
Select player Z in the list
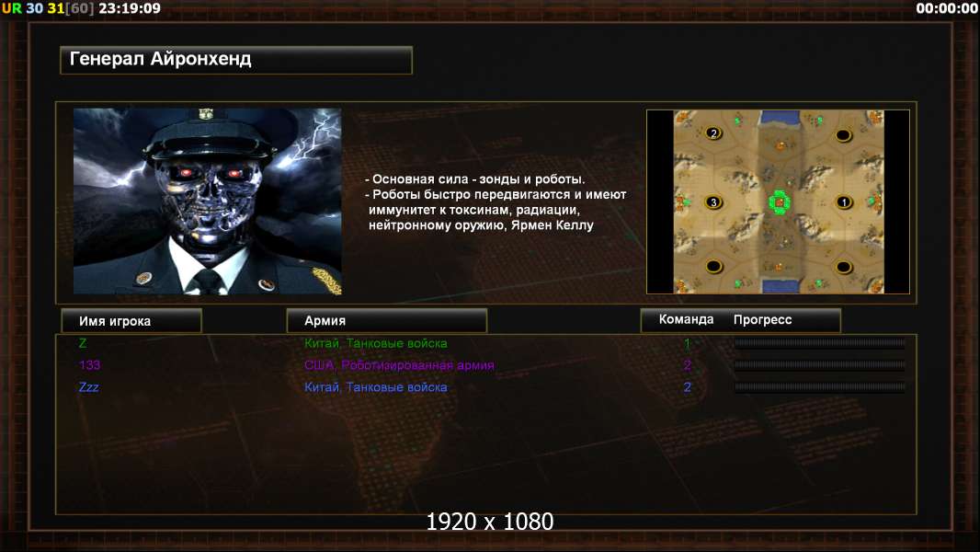point(83,343)
